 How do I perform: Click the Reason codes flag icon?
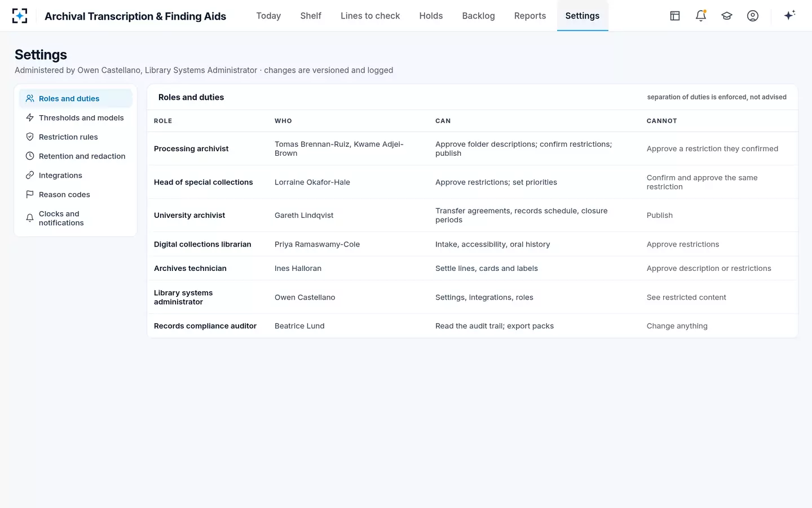[30, 194]
